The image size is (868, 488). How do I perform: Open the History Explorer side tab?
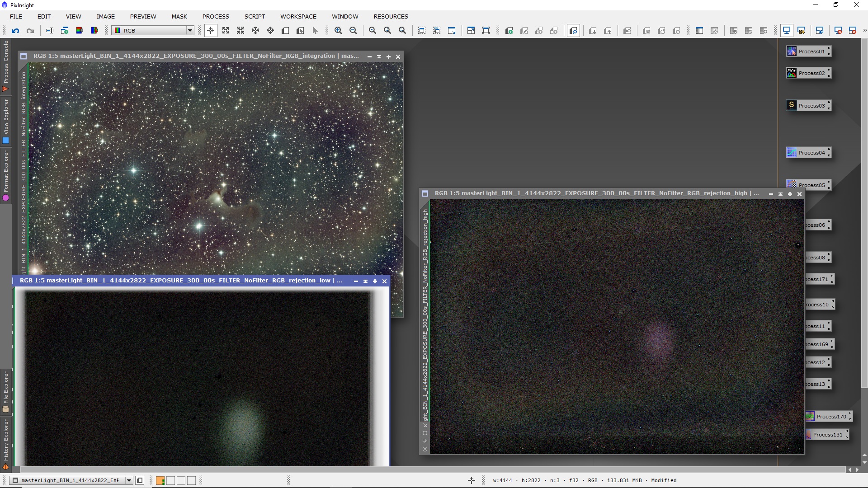(6, 444)
